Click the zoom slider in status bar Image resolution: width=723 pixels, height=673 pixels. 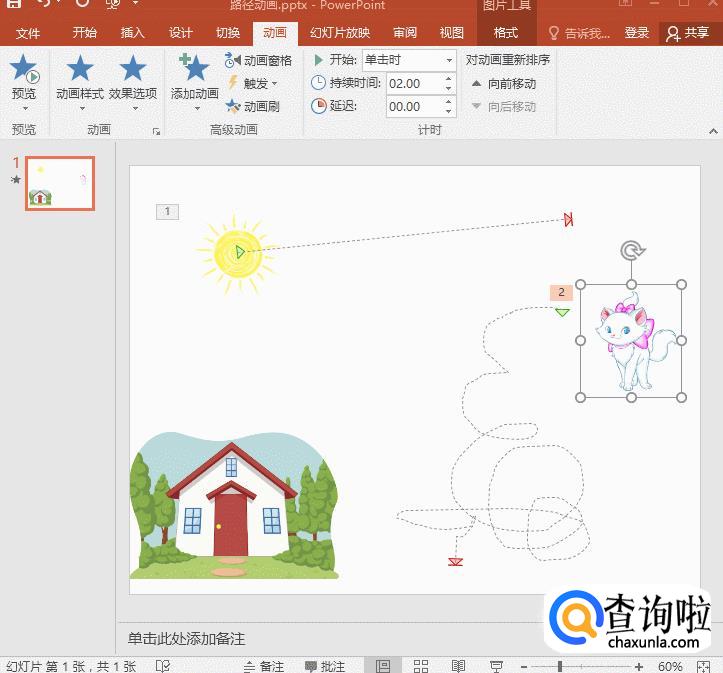[560, 666]
